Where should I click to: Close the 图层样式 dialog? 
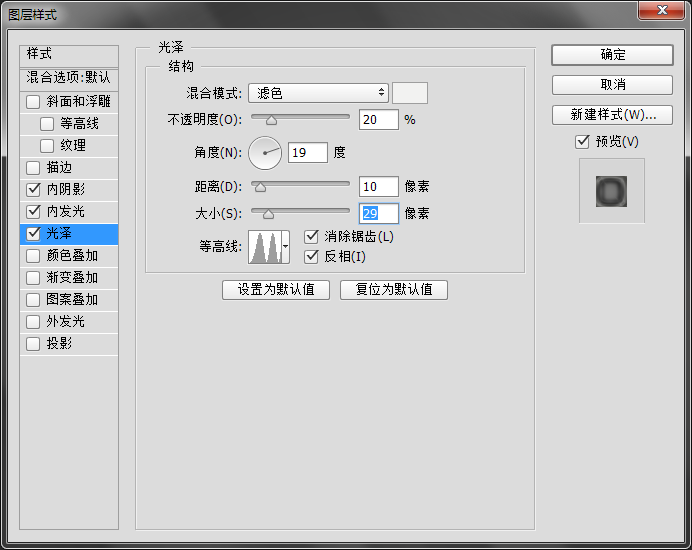(661, 10)
